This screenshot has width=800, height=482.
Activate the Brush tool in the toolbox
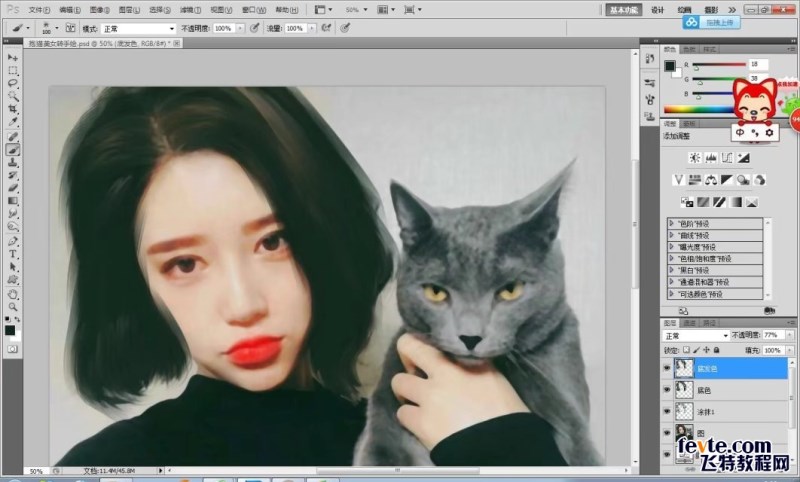coord(12,148)
